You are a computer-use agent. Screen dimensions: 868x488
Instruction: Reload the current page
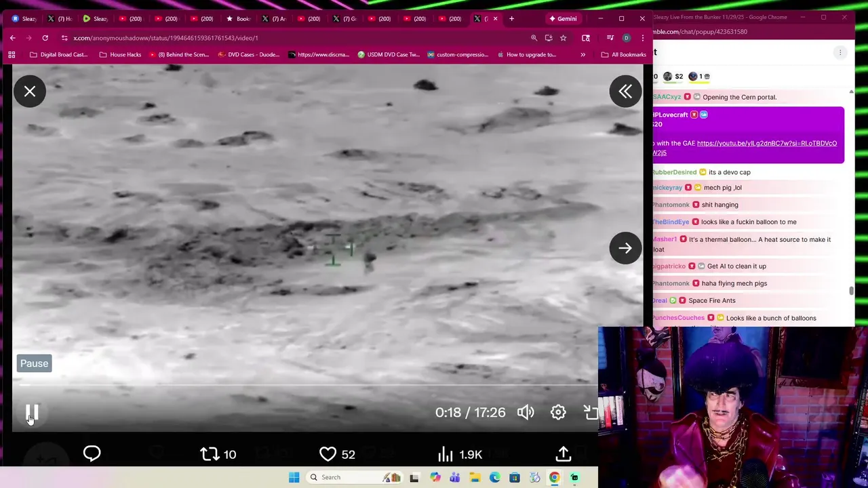[45, 38]
